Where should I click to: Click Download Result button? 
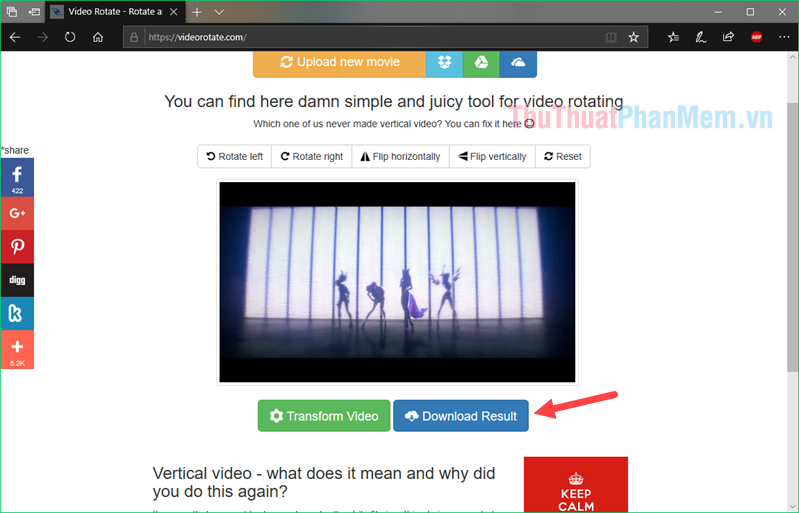[461, 416]
